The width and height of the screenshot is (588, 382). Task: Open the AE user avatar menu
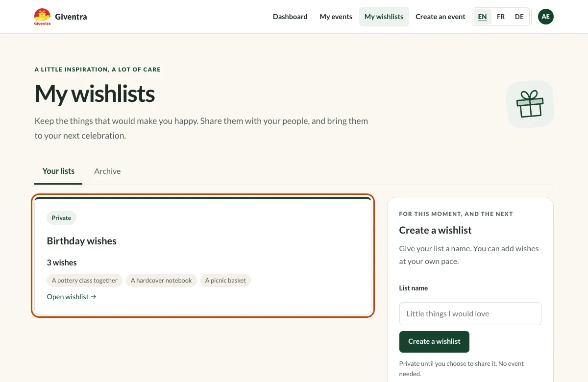pos(546,17)
